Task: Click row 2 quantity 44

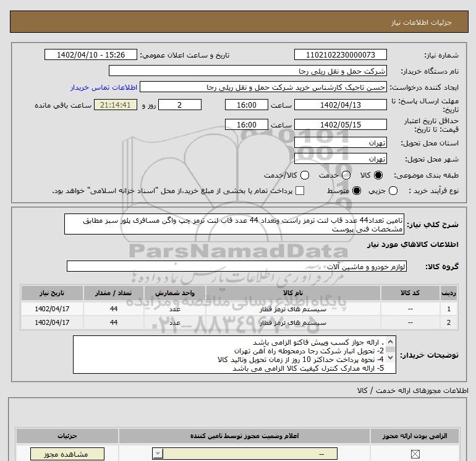Action: (114, 322)
